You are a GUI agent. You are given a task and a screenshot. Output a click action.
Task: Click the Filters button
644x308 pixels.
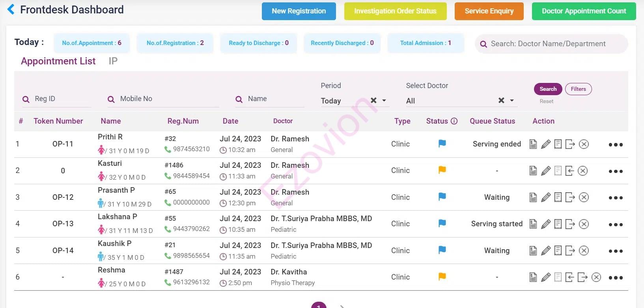tap(578, 89)
